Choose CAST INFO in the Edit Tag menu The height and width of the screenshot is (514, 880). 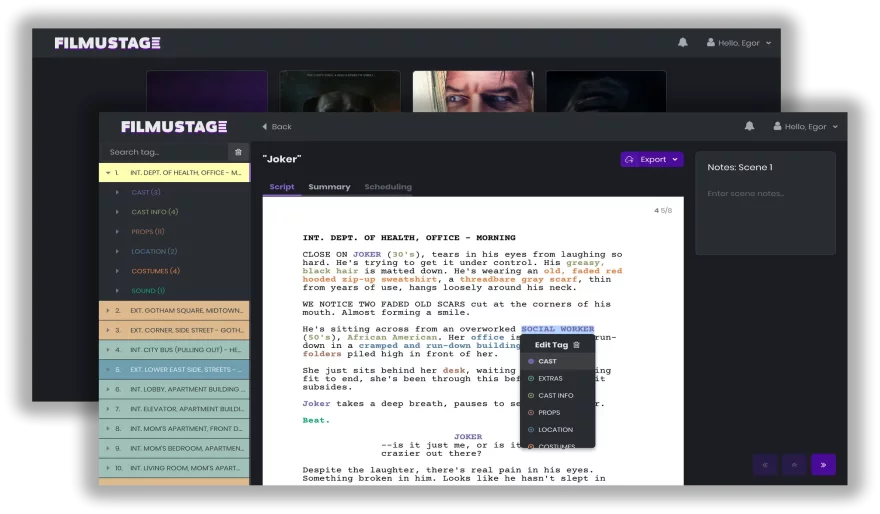click(x=557, y=396)
